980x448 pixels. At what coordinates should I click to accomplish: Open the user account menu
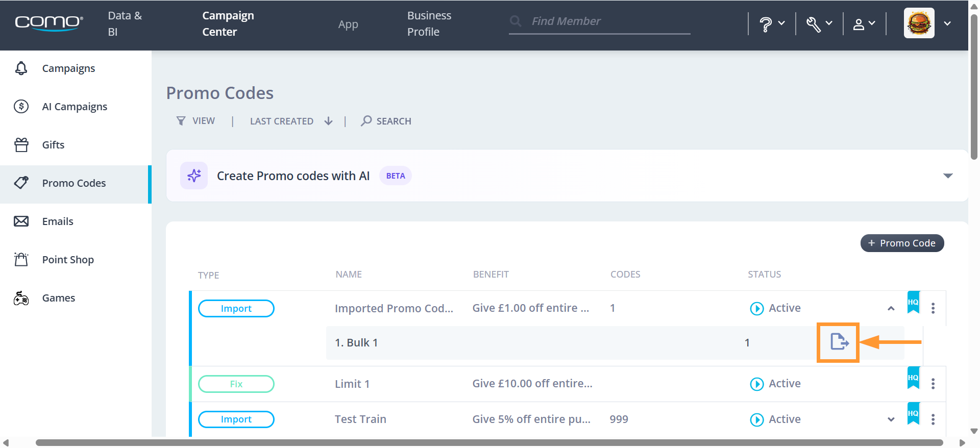pyautogui.click(x=864, y=23)
